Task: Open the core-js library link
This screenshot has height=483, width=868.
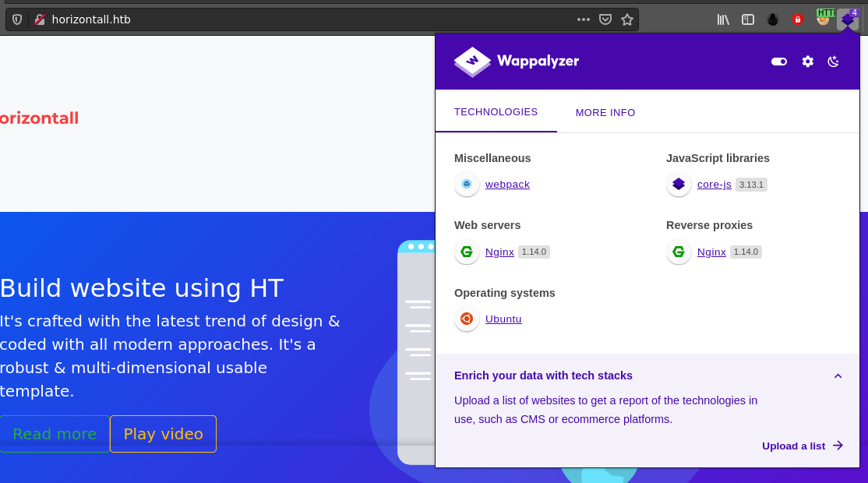Action: 714,185
